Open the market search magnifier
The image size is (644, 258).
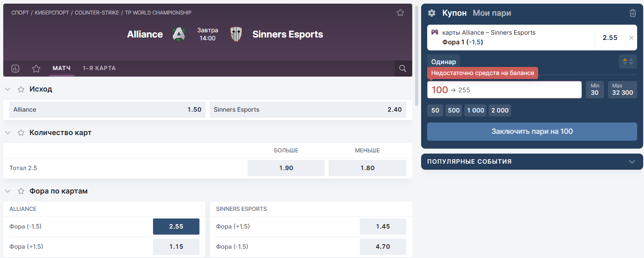coord(403,69)
